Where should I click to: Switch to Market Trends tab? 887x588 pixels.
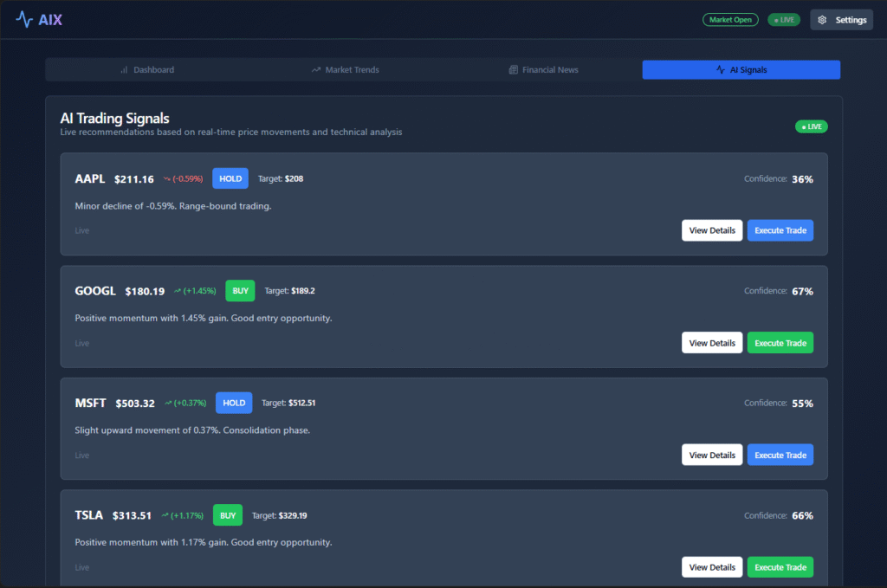click(x=345, y=69)
